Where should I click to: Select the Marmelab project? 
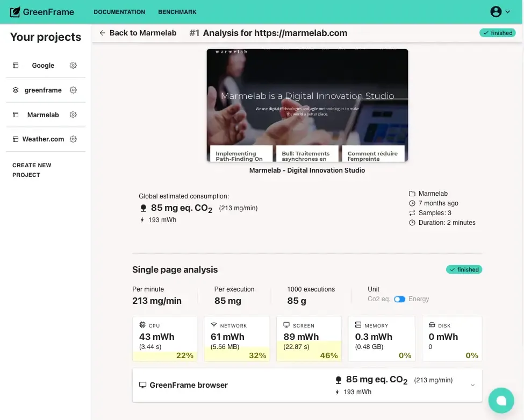click(43, 115)
